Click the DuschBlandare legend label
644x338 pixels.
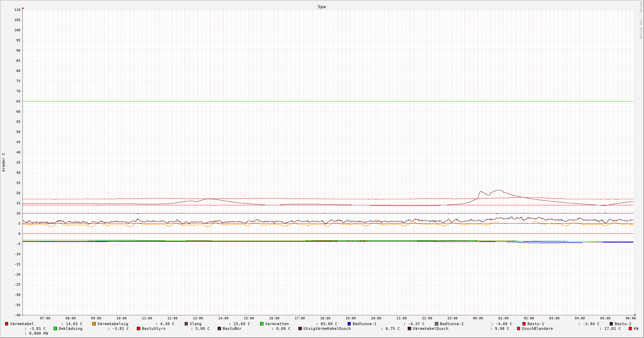[x=537, y=328]
